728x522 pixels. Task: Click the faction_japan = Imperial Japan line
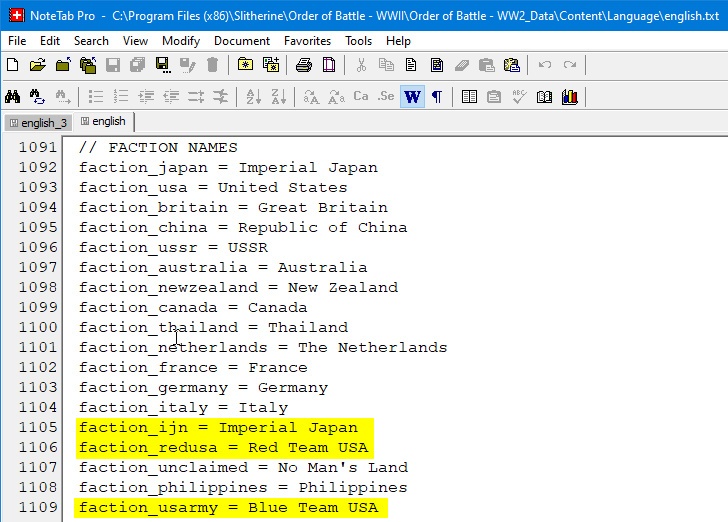(x=228, y=168)
